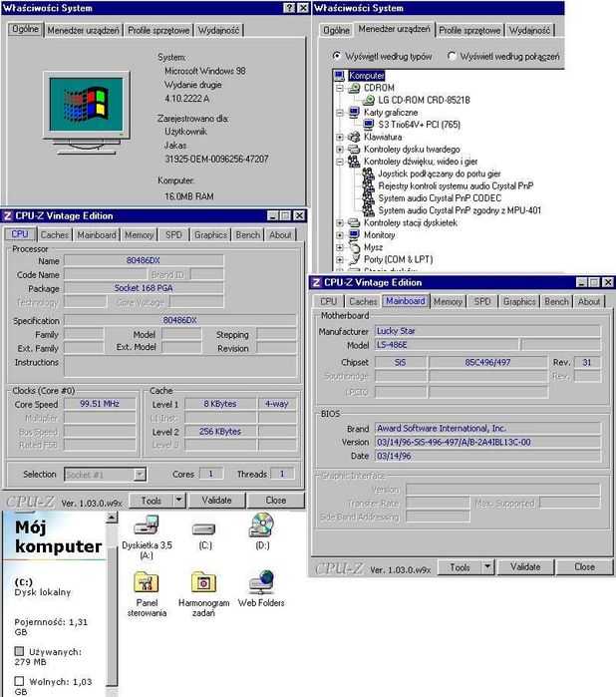The image size is (616, 697).
Task: Select Crystal PnP MPU-401 device icon
Action: tap(369, 210)
